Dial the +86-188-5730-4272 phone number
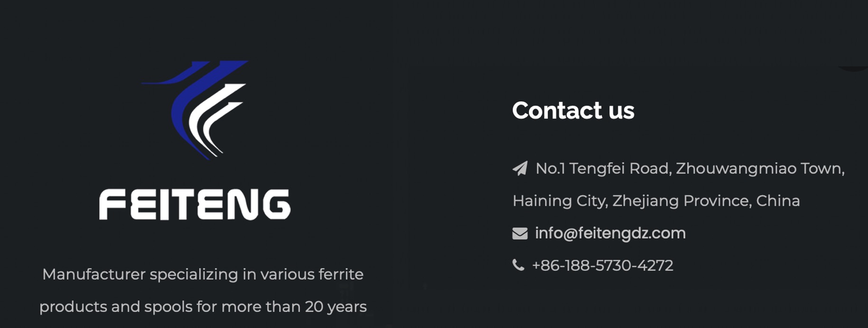 click(x=602, y=265)
